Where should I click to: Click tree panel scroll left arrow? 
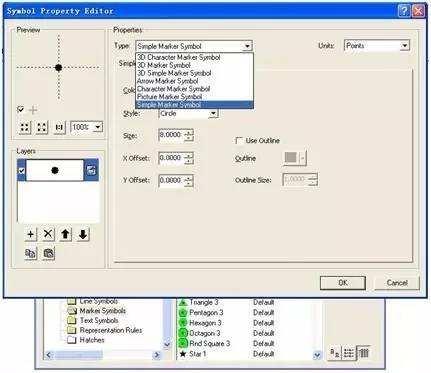point(49,355)
